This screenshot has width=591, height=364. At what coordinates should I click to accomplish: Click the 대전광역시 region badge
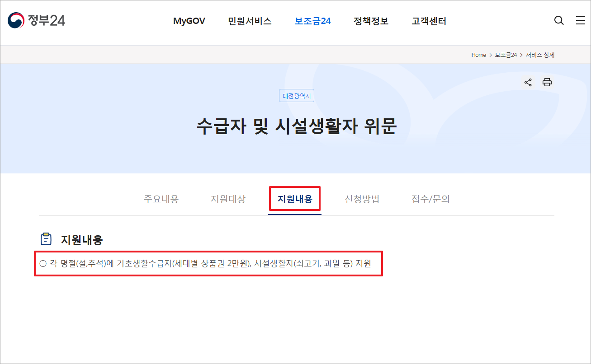296,95
